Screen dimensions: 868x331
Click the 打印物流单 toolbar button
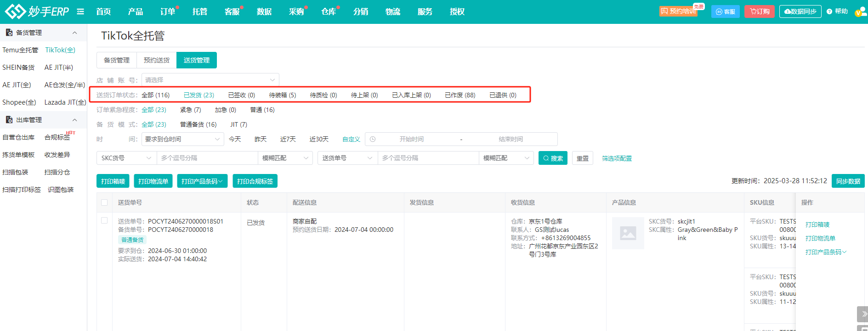click(153, 181)
